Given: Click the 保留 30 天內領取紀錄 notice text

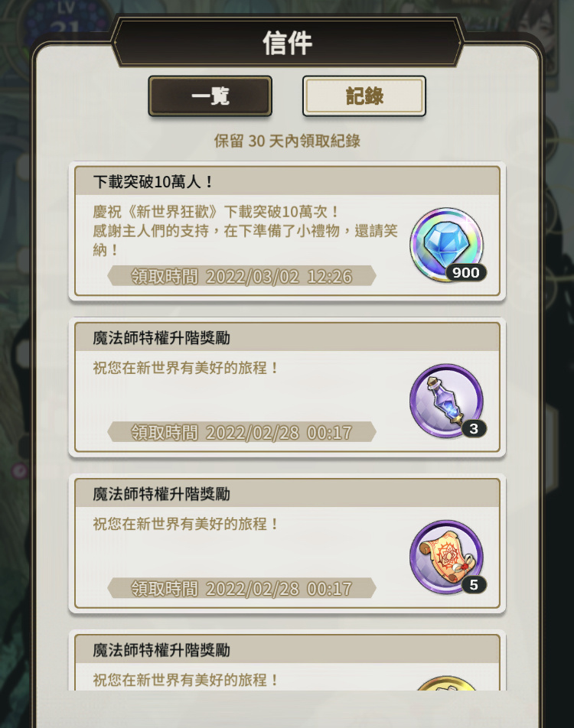Looking at the screenshot, I should pyautogui.click(x=287, y=141).
